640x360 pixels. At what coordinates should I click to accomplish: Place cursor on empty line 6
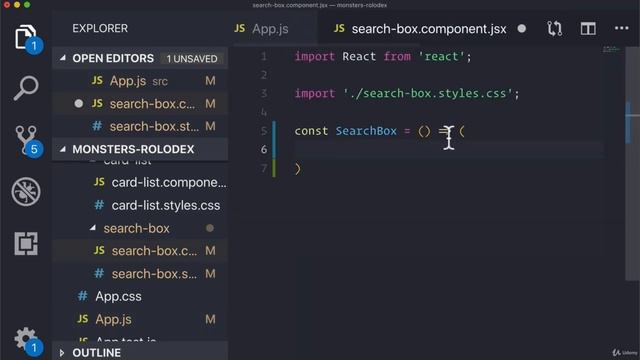tap(449, 149)
